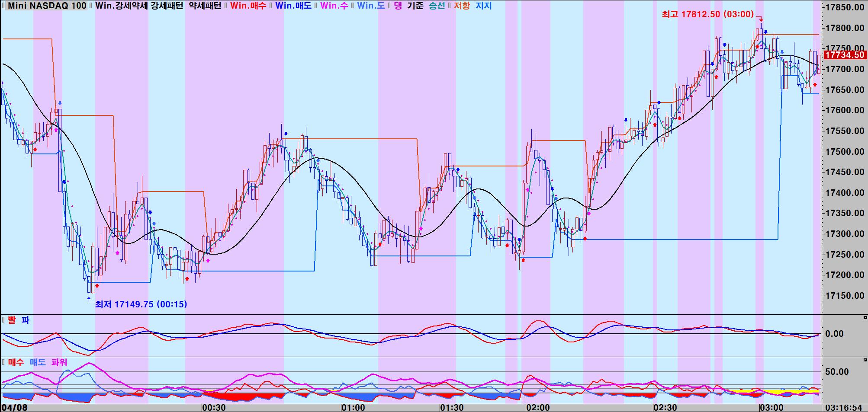Click the small handle before Mini NASDAQ 100
This screenshot has height=412, width=868.
4,6
